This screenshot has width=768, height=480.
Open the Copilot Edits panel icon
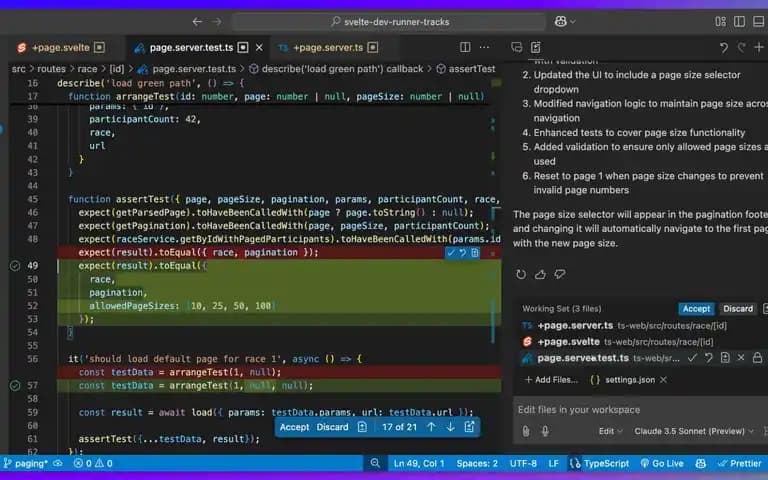point(536,47)
